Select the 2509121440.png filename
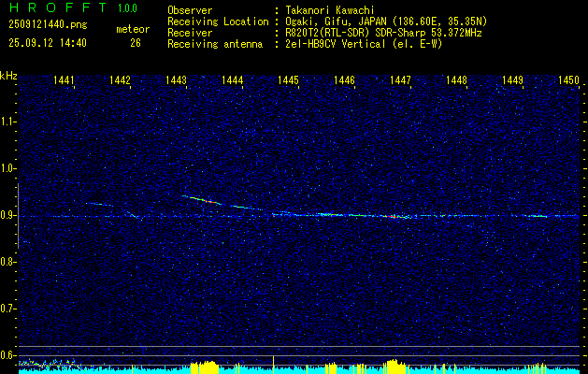588x374 pixels. click(x=47, y=26)
